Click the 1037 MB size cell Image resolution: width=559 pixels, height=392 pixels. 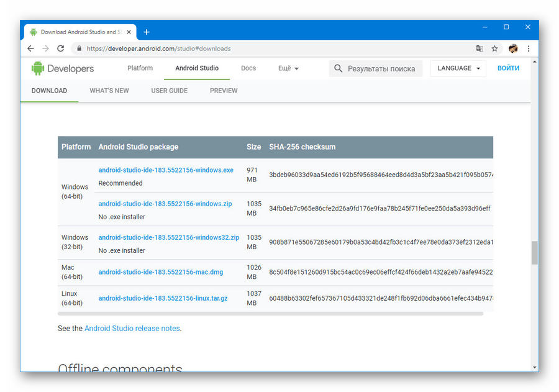point(254,298)
